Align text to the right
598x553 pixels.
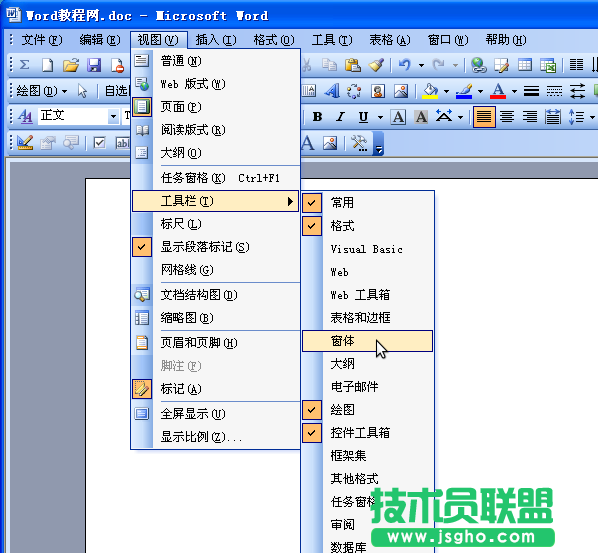530,117
